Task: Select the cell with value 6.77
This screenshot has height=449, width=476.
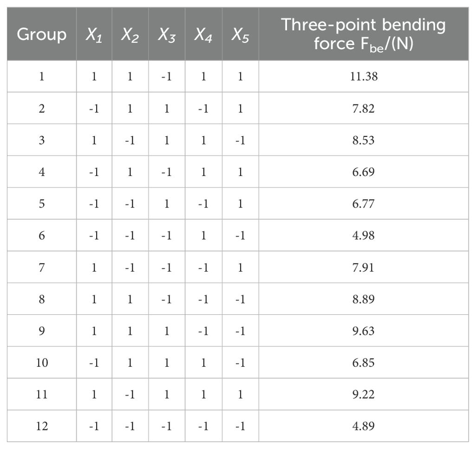Action: coord(364,204)
